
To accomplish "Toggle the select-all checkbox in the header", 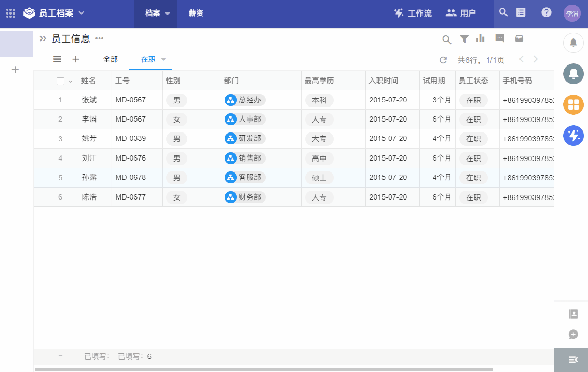I will tap(61, 81).
